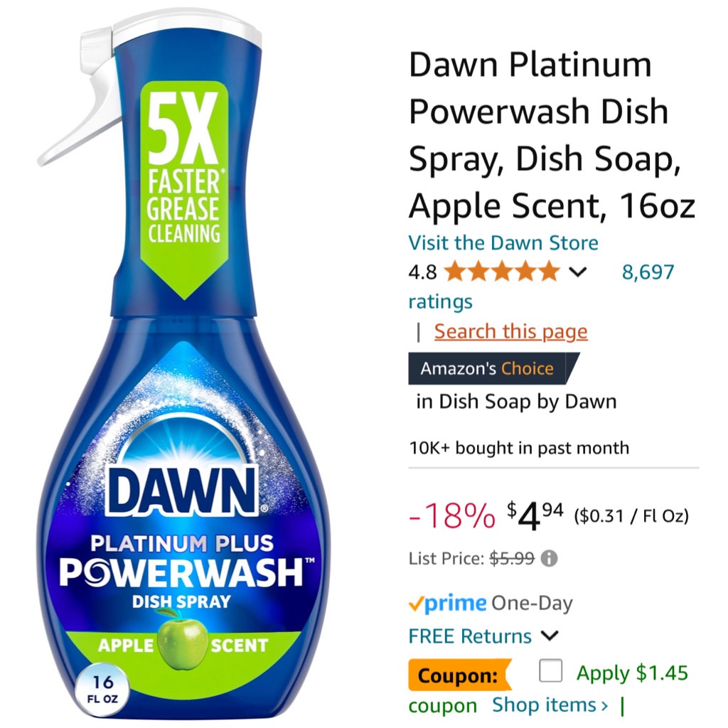728x728 pixels.
Task: Click the product title text
Action: tap(552, 134)
